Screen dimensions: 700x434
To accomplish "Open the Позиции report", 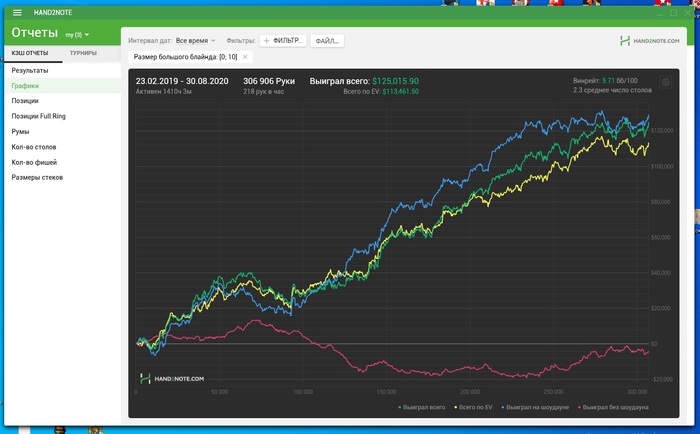I will (62, 101).
